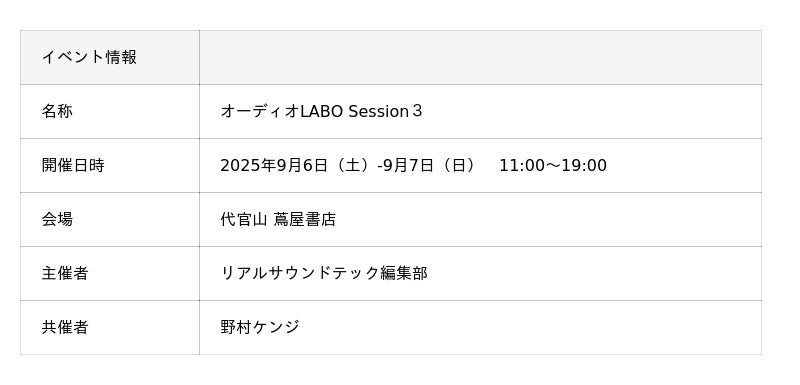Click the 編集部 text in organizer row

[x=404, y=273]
